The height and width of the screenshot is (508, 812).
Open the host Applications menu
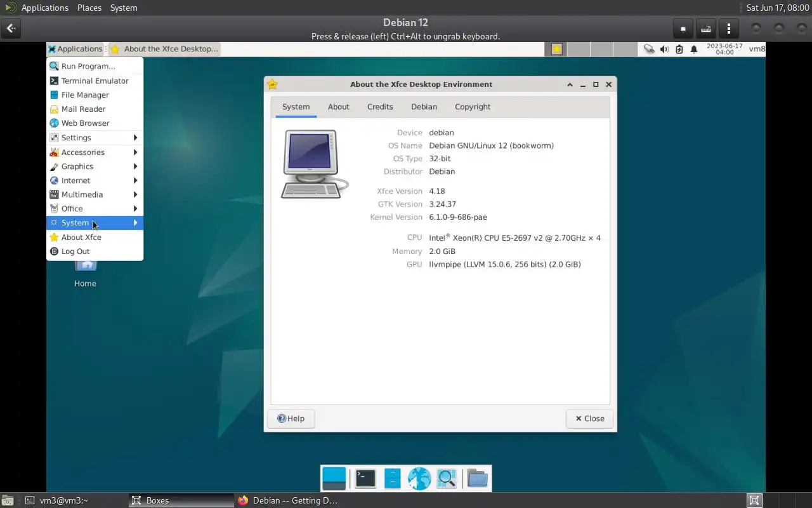pyautogui.click(x=44, y=8)
